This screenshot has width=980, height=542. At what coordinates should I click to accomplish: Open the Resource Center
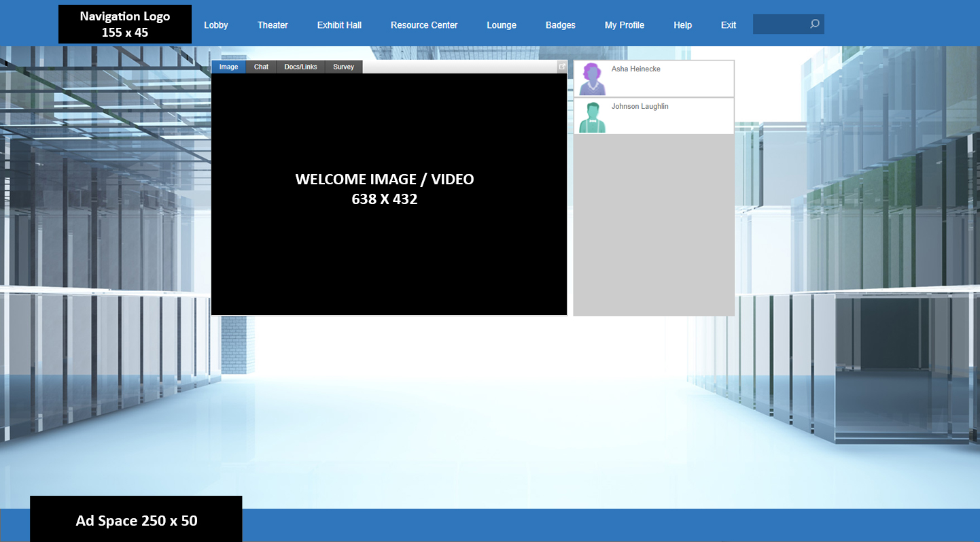click(424, 25)
